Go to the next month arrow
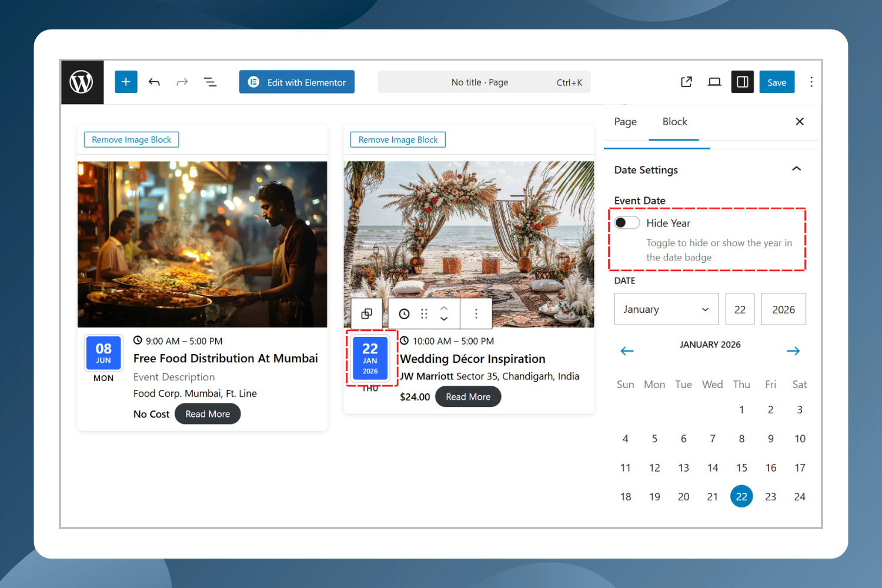 pos(793,351)
